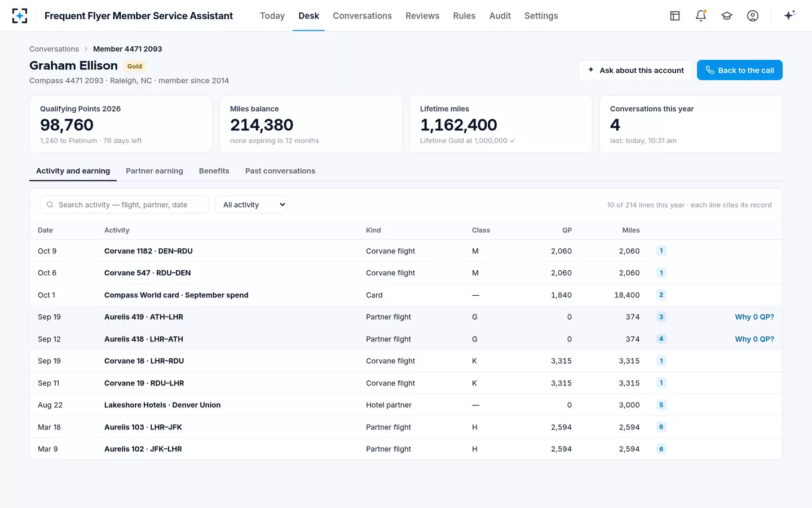This screenshot has height=508, width=812.
Task: Open citation 2 on Compass World card row
Action: [x=661, y=295]
